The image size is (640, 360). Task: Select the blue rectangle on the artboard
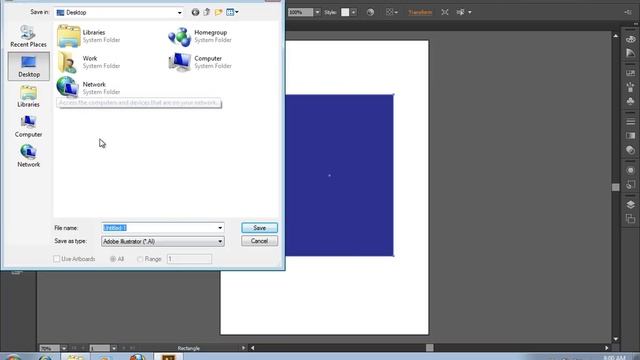[x=339, y=176]
